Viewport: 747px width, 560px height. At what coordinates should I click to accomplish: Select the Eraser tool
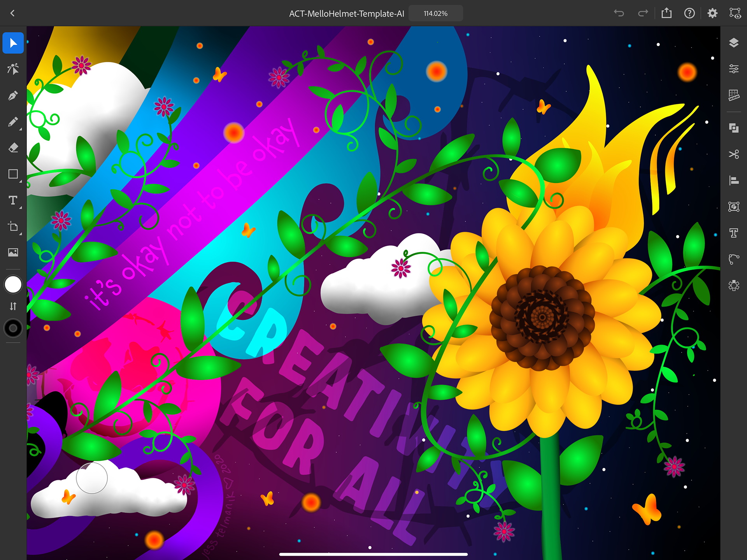click(13, 148)
